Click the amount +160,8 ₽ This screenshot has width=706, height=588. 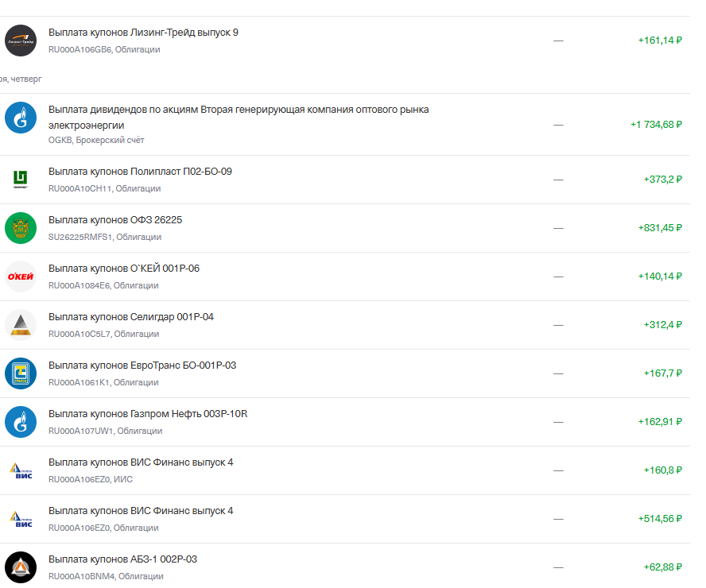click(663, 470)
